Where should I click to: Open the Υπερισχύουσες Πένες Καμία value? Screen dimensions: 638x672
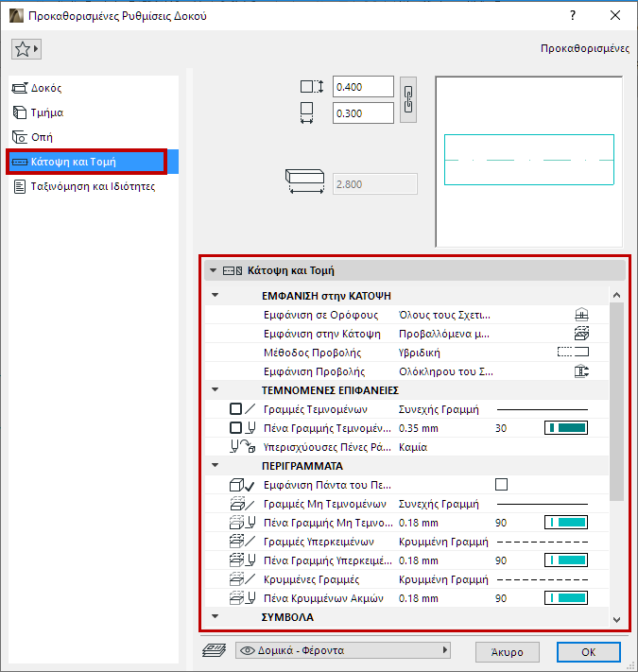tap(413, 447)
